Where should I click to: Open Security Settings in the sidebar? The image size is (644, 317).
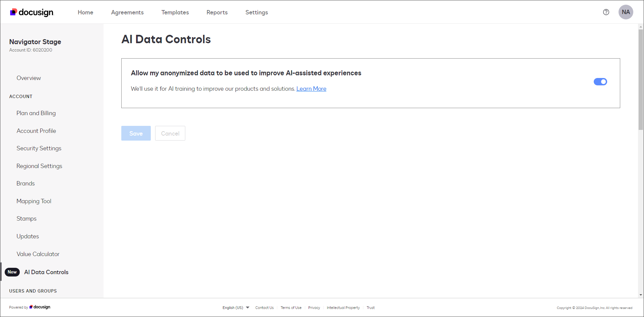(x=39, y=148)
